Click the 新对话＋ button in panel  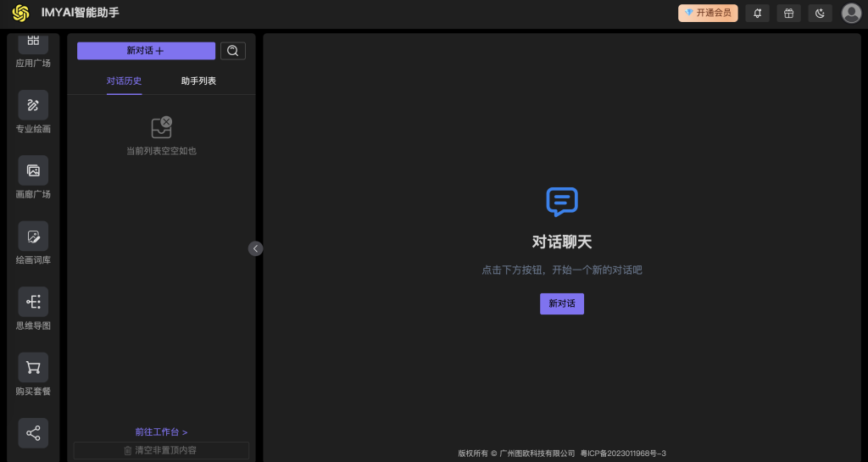pos(146,51)
